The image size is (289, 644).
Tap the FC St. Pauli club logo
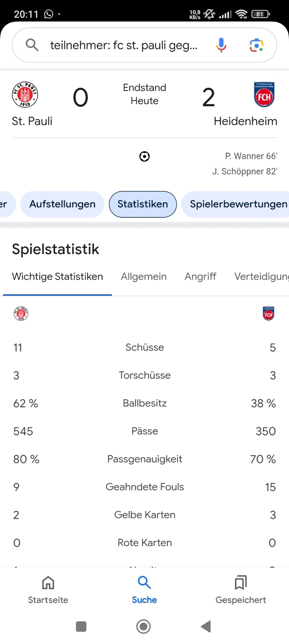25,94
